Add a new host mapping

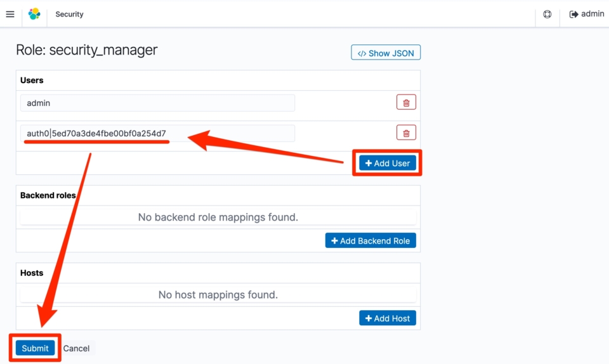[388, 318]
